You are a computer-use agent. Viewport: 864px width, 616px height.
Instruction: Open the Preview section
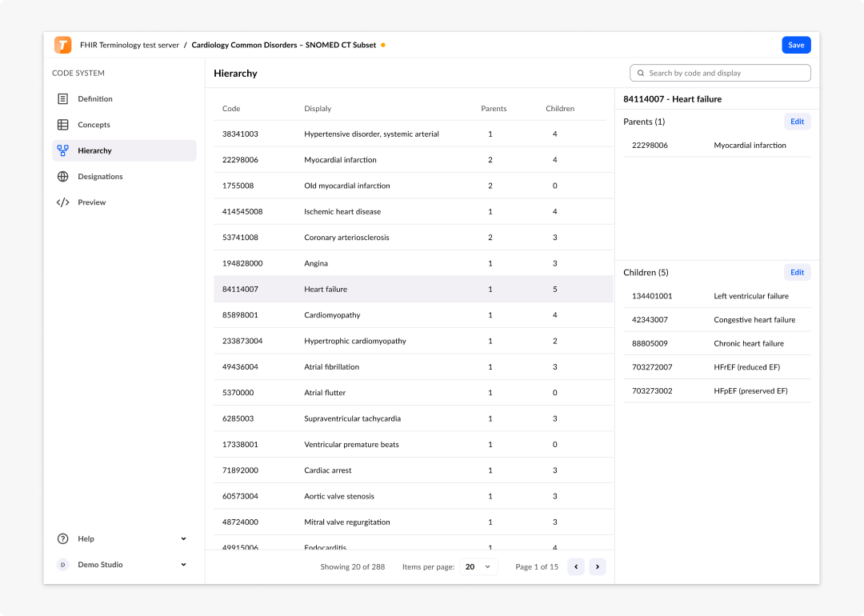pyautogui.click(x=124, y=202)
